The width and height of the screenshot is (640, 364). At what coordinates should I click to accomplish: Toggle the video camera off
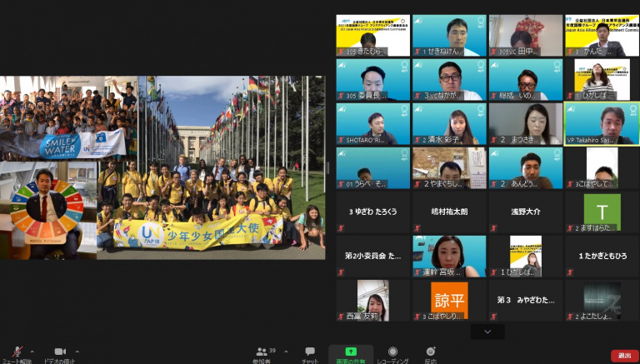[59, 353]
